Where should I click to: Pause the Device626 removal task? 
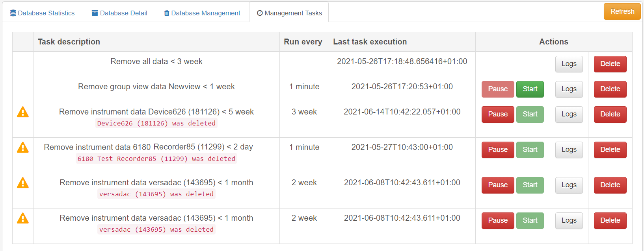point(498,114)
